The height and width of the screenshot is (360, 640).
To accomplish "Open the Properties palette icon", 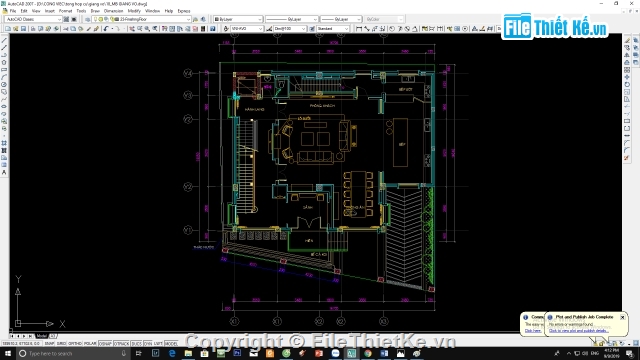I will pos(164,29).
